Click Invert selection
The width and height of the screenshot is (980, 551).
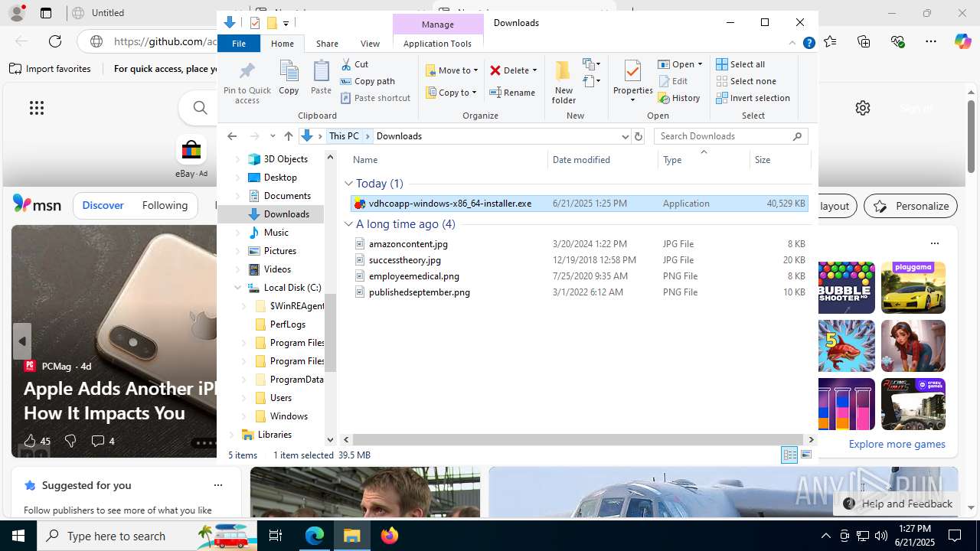[x=753, y=98]
